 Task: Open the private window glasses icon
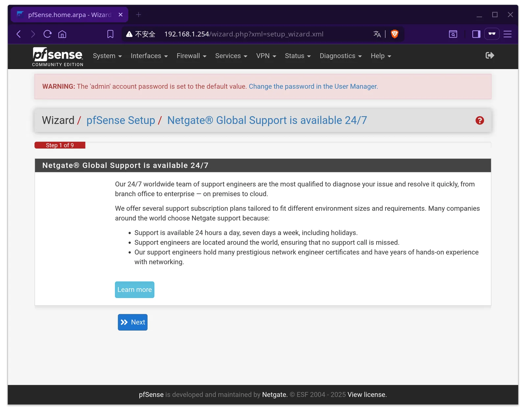point(492,34)
